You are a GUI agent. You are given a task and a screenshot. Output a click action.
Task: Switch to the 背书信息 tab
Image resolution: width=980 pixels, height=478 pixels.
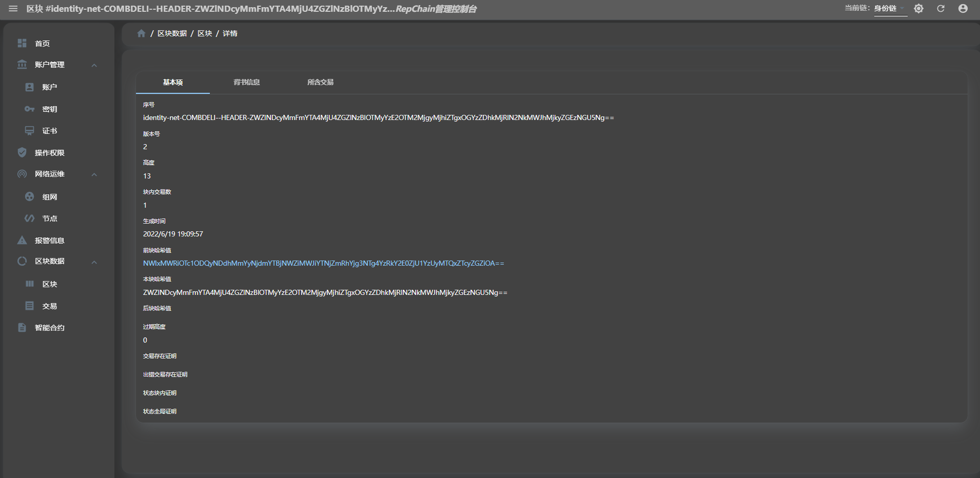(x=247, y=82)
